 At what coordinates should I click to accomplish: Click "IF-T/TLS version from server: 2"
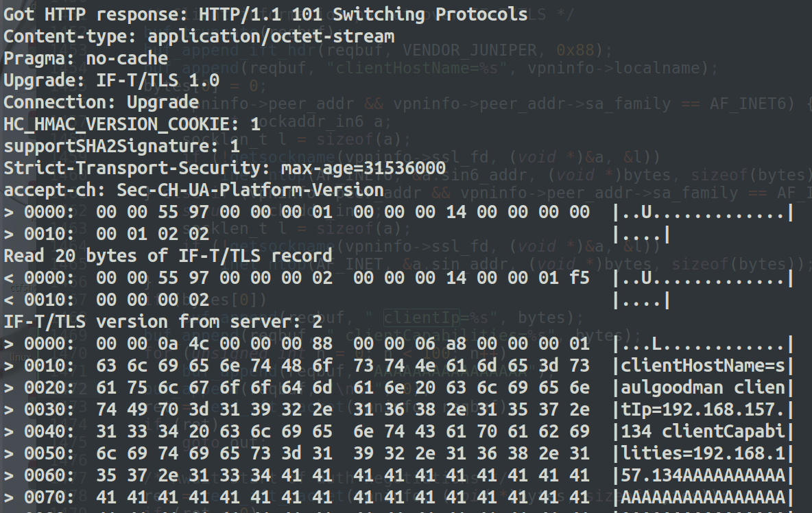pos(163,322)
